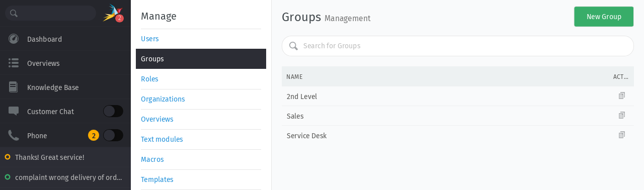The width and height of the screenshot is (644, 190).
Task: Click the yellow ticket status circle
Action: point(8,157)
